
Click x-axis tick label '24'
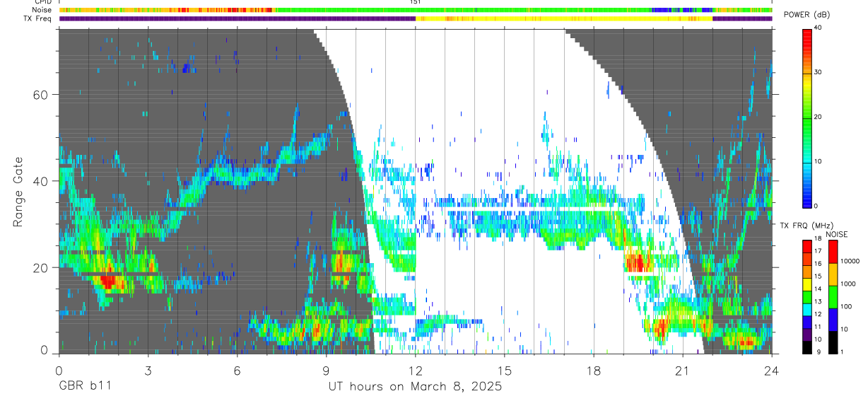click(x=772, y=370)
